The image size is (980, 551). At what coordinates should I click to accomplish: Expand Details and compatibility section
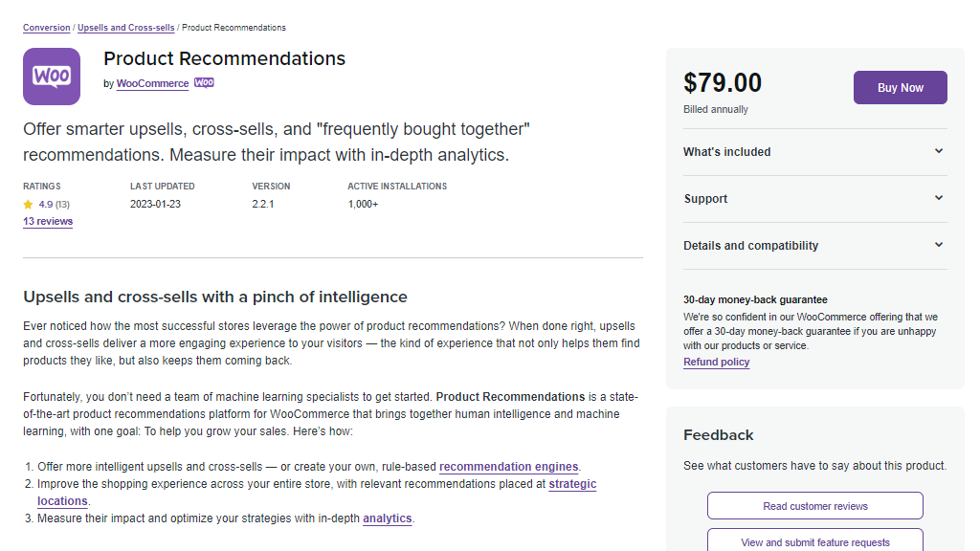(815, 246)
